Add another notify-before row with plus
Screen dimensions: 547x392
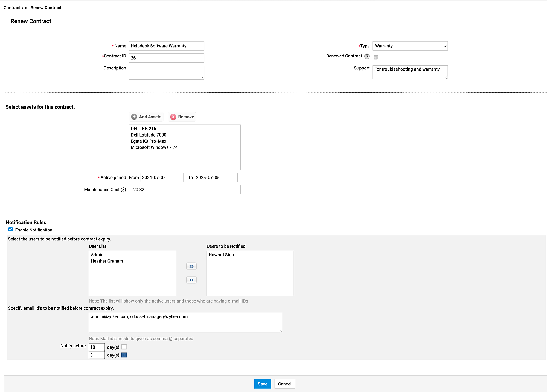click(x=124, y=355)
